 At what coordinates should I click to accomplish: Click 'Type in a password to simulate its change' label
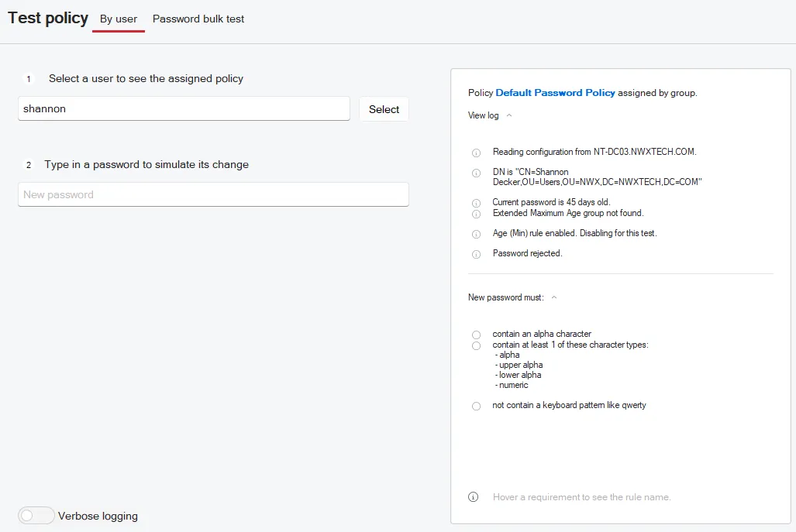(x=146, y=164)
